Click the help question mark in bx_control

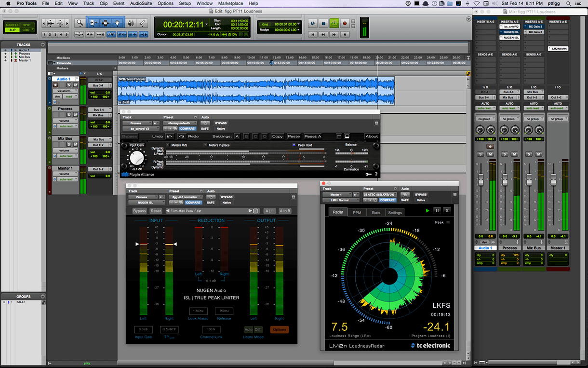pyautogui.click(x=376, y=174)
